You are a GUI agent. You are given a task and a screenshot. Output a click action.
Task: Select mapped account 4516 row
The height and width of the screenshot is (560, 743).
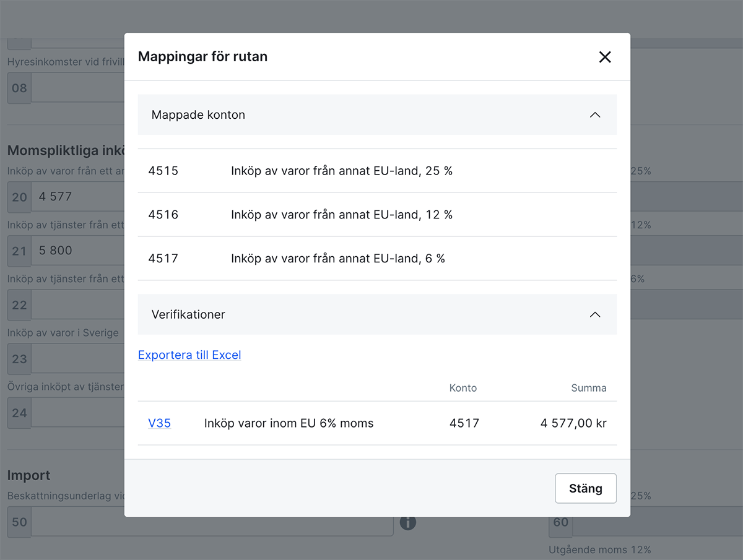[376, 215]
